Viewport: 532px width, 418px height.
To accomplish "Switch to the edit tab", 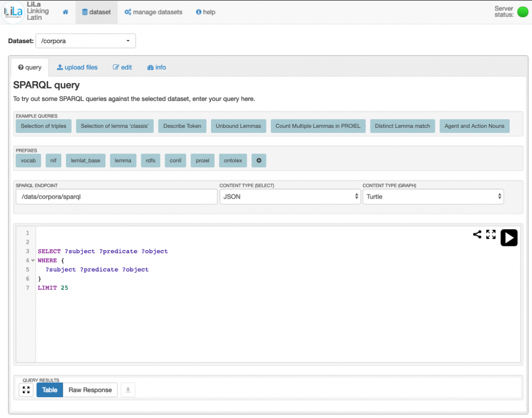I will 122,67.
